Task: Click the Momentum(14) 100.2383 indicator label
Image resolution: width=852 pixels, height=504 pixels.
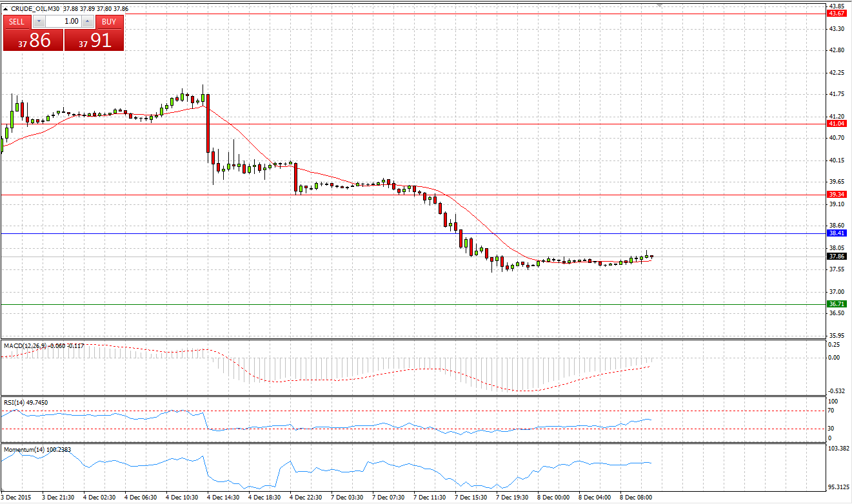Action: (37, 449)
